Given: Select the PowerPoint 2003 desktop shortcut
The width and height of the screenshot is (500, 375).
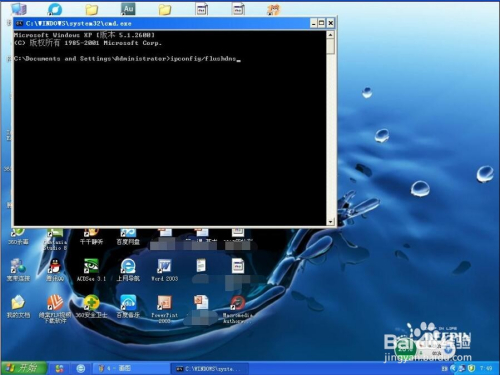Looking at the screenshot, I should [x=164, y=308].
